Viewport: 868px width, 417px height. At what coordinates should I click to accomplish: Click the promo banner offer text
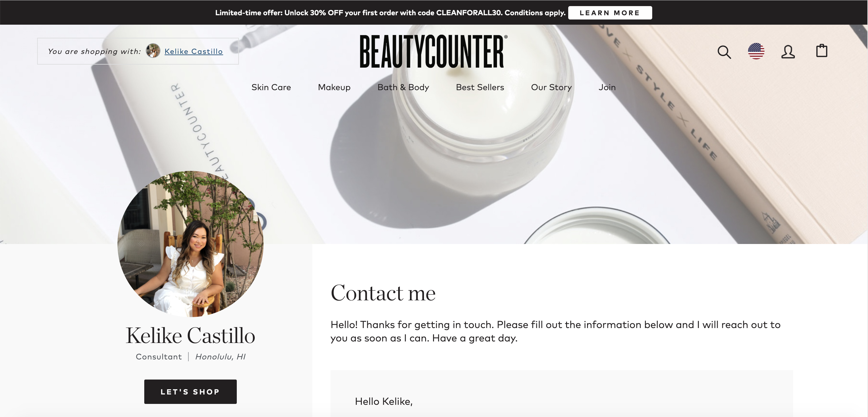[390, 13]
